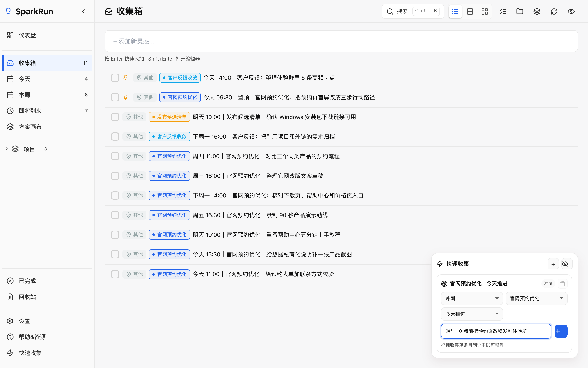Click 发布候选清单 orange project tag

click(169, 117)
